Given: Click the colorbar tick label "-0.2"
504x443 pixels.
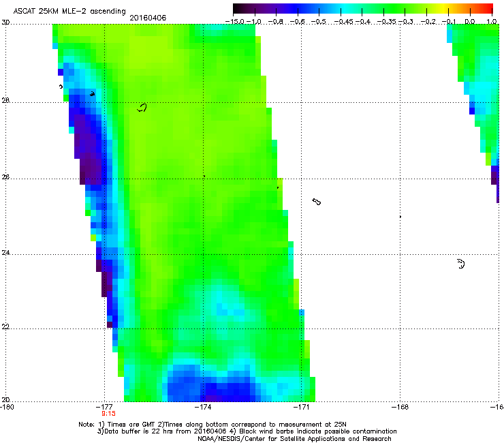Looking at the screenshot, I should pyautogui.click(x=428, y=22).
